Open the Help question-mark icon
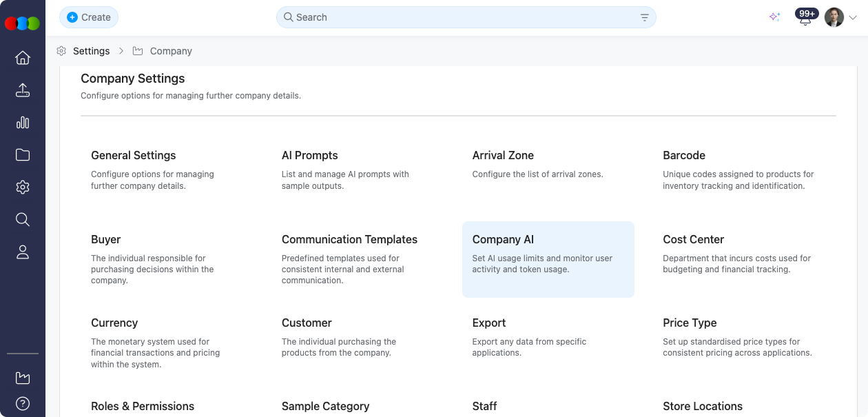The height and width of the screenshot is (417, 868). coord(23,403)
